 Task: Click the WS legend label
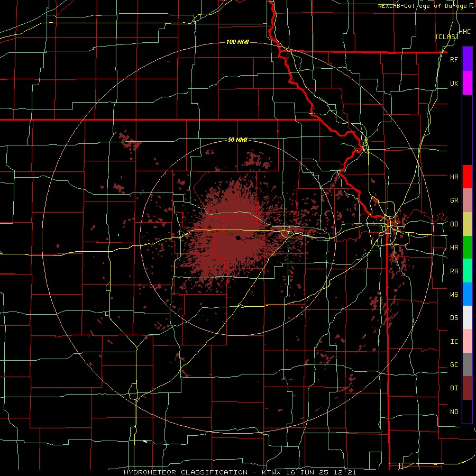[x=454, y=294]
